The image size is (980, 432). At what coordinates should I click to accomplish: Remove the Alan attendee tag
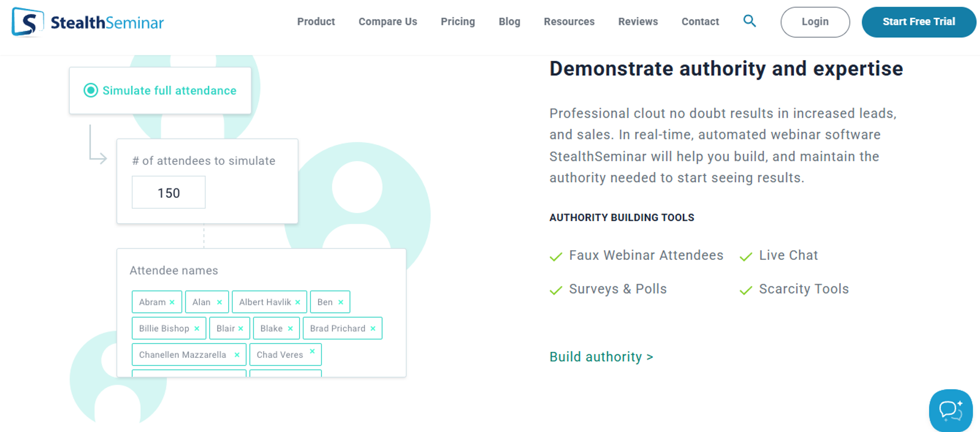(x=219, y=302)
